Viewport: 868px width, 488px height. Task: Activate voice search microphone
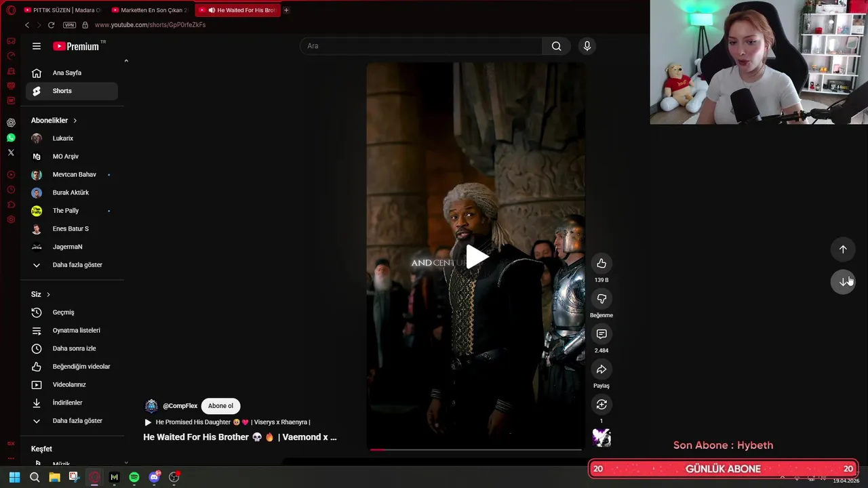coord(587,46)
